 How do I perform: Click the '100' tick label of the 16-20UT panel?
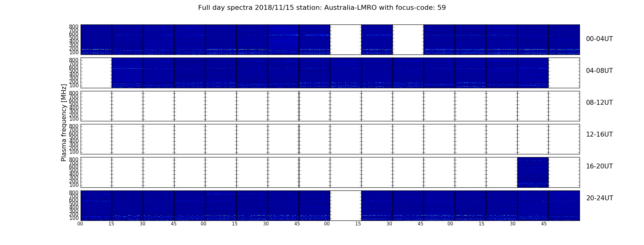pyautogui.click(x=74, y=185)
